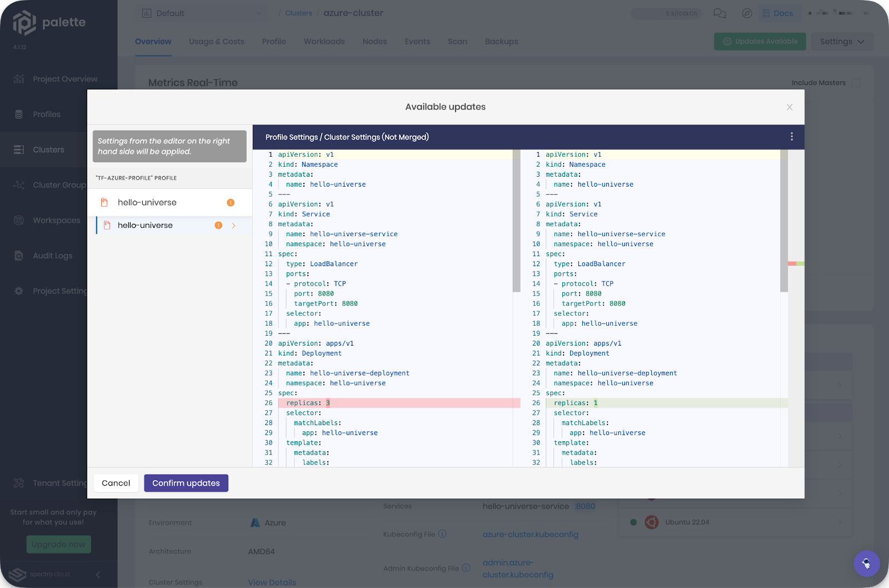Open Tenant Settings from the sidebar icon

(18, 483)
